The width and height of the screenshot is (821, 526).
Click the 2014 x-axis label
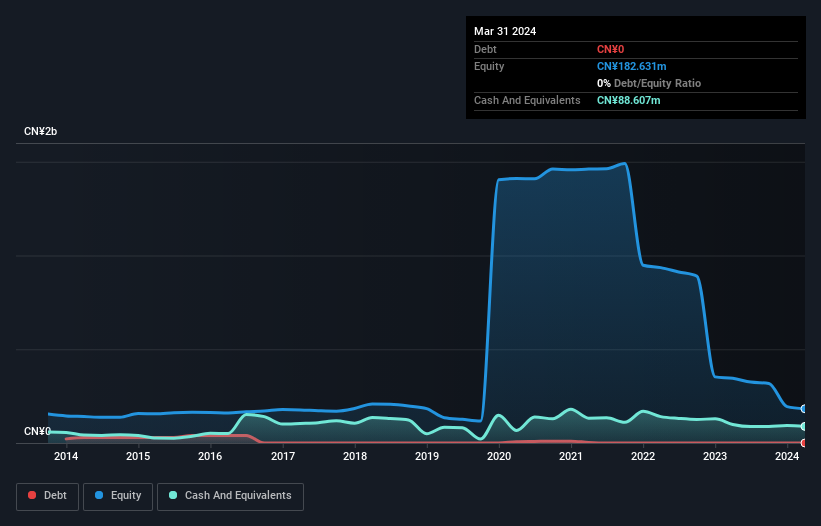[x=66, y=456]
